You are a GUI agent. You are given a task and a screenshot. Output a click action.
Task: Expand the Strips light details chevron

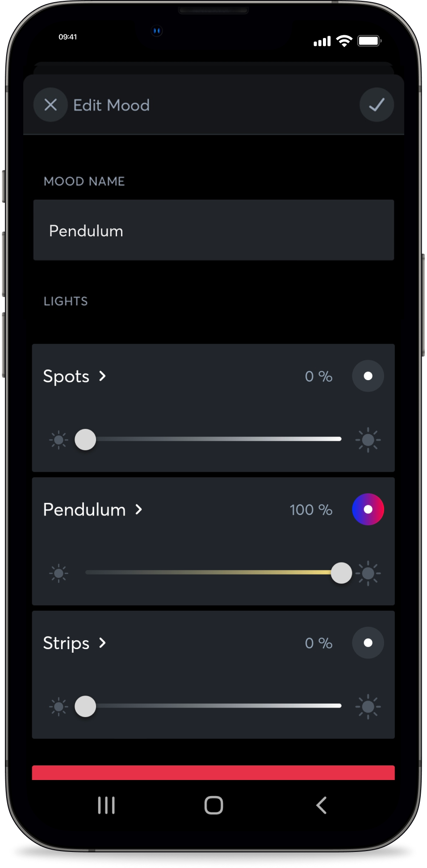point(103,643)
